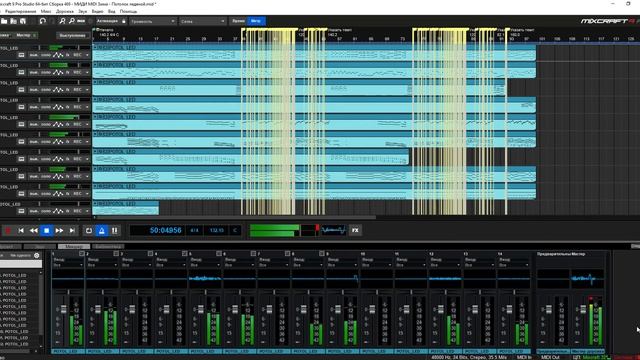The width and height of the screenshot is (640, 360).
Task: Open fx on the fourth track
Action: [68, 107]
